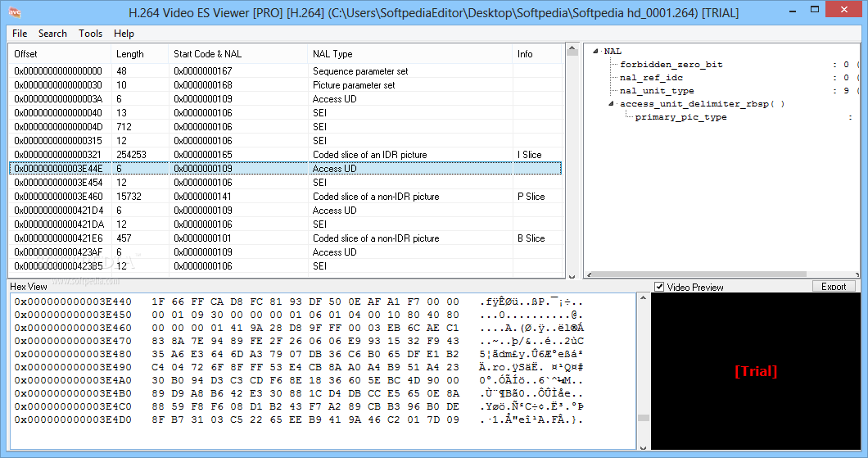The image size is (868, 458).
Task: Select the Picture parameter set row
Action: pyautogui.click(x=285, y=84)
